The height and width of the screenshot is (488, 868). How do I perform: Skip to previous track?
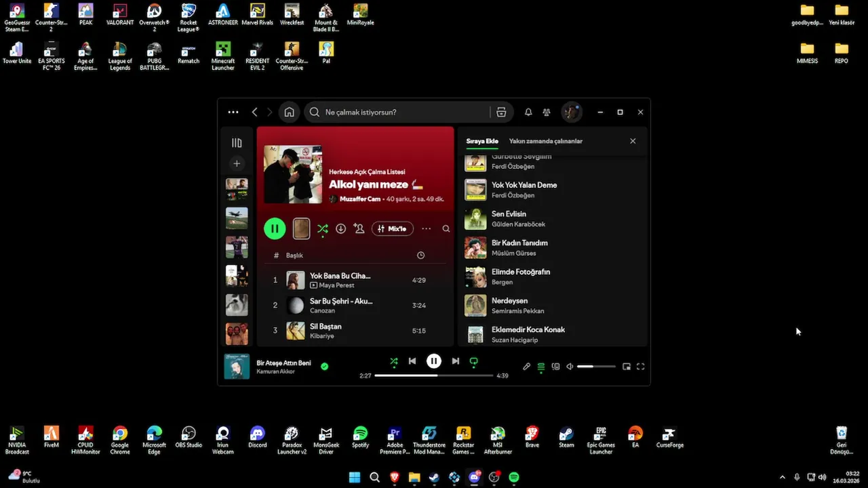pyautogui.click(x=412, y=361)
